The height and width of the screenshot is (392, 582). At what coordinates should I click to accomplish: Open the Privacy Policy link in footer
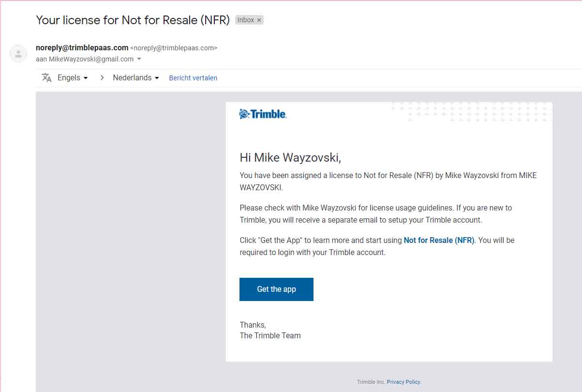[x=403, y=382]
